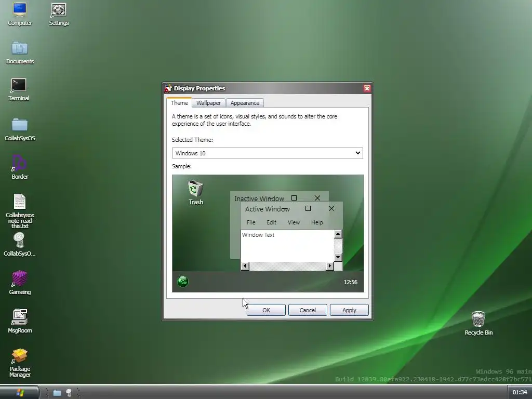Click the OK button

(x=267, y=310)
